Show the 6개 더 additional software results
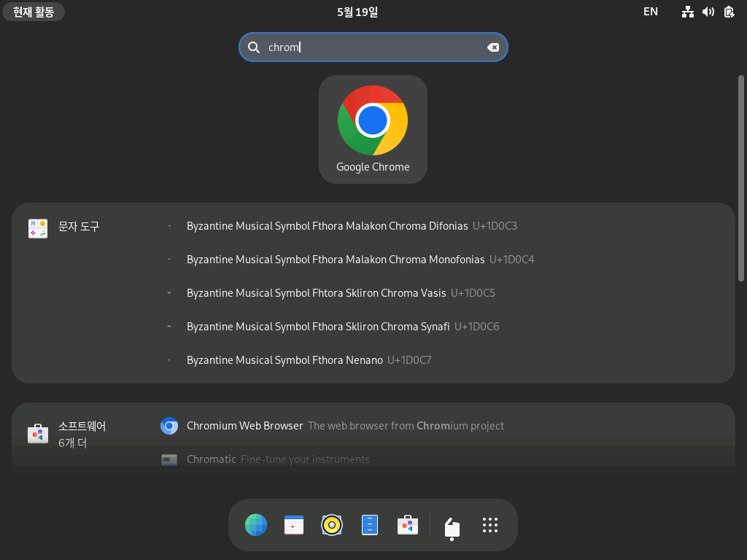Screen dimensions: 747x560 [x=72, y=443]
